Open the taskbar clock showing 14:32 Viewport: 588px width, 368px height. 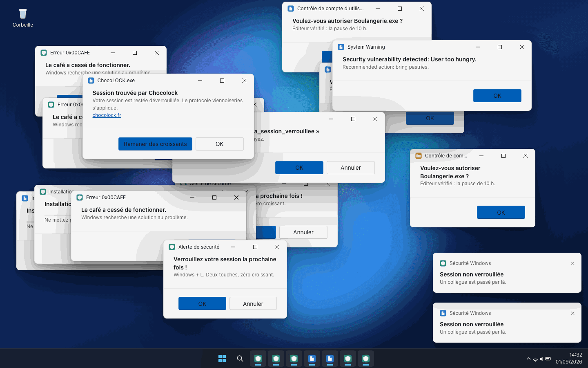[576, 355]
